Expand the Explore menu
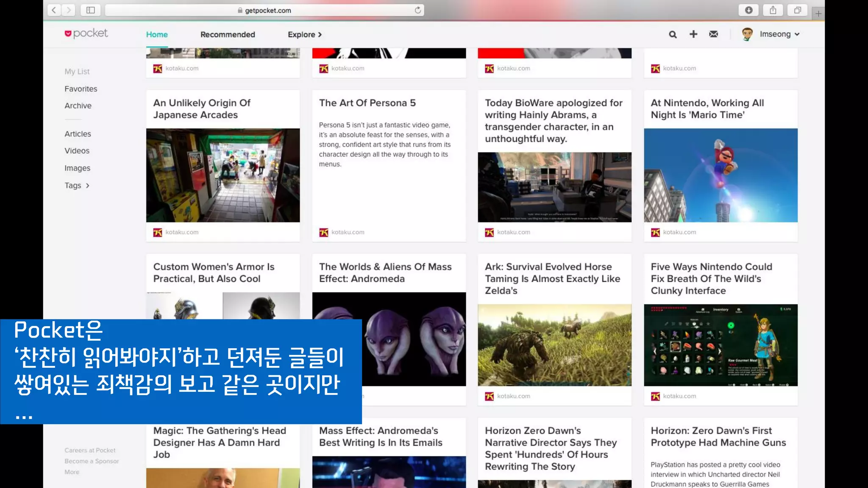The height and width of the screenshot is (488, 868). 305,35
